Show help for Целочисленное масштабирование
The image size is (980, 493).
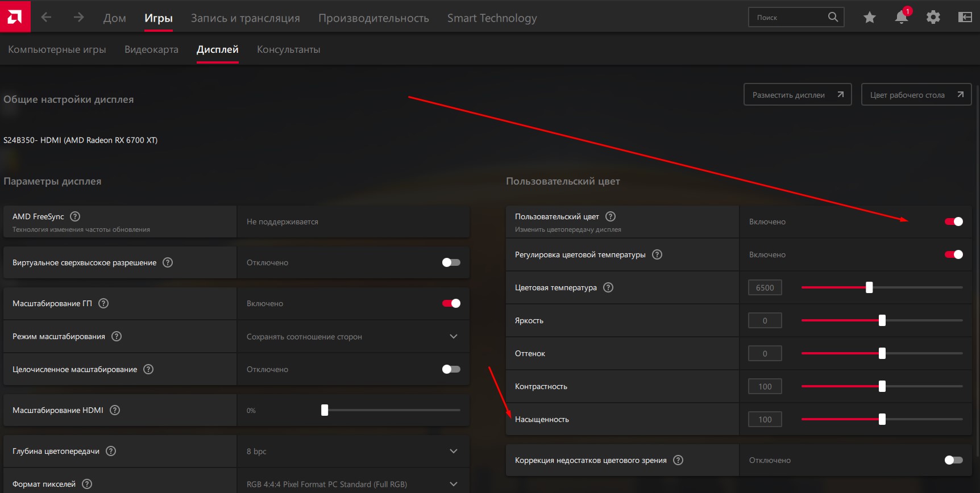point(148,369)
